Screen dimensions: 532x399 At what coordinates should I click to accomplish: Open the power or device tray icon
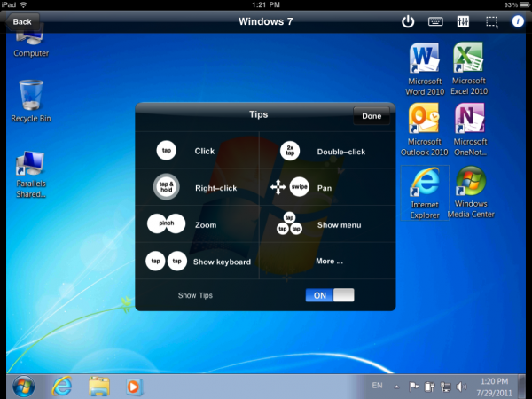(x=429, y=387)
